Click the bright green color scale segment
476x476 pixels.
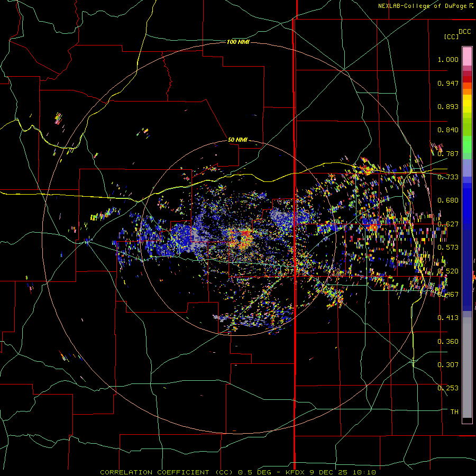(x=467, y=144)
